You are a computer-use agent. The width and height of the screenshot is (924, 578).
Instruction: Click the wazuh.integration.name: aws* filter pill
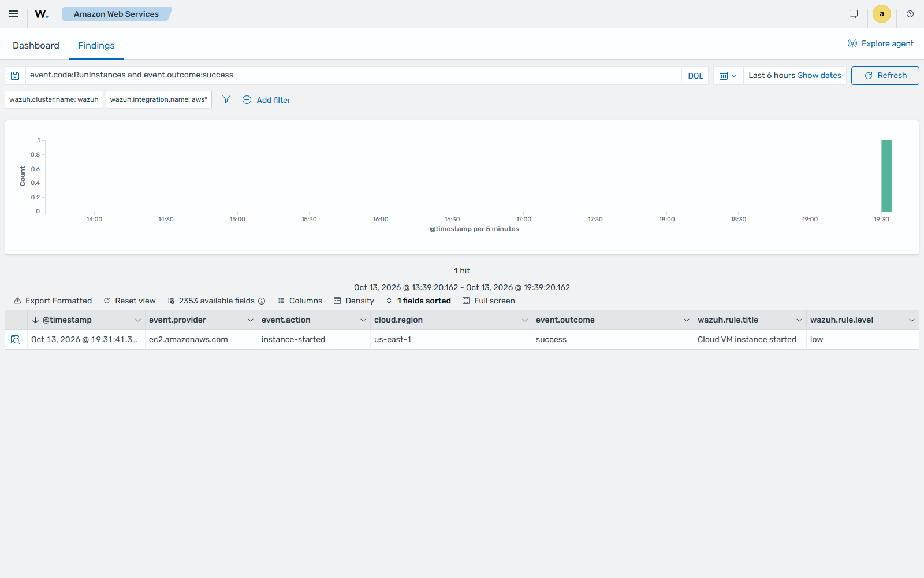(159, 99)
